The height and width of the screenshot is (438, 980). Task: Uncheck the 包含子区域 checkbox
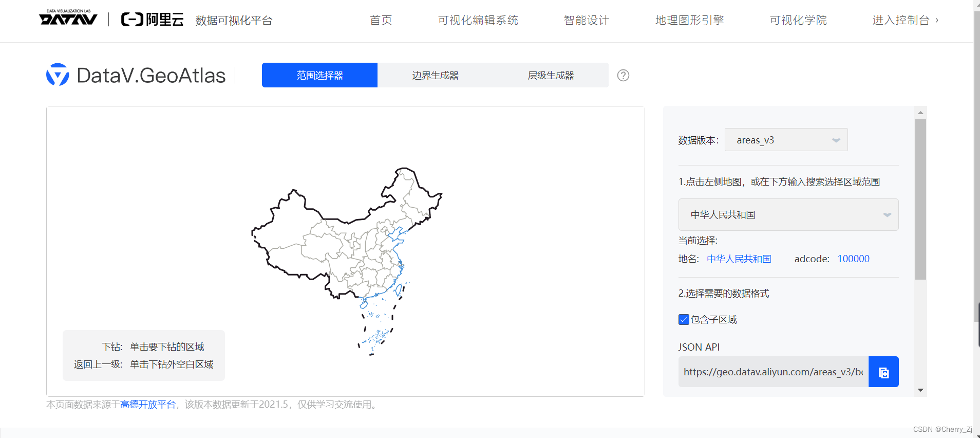click(x=684, y=320)
